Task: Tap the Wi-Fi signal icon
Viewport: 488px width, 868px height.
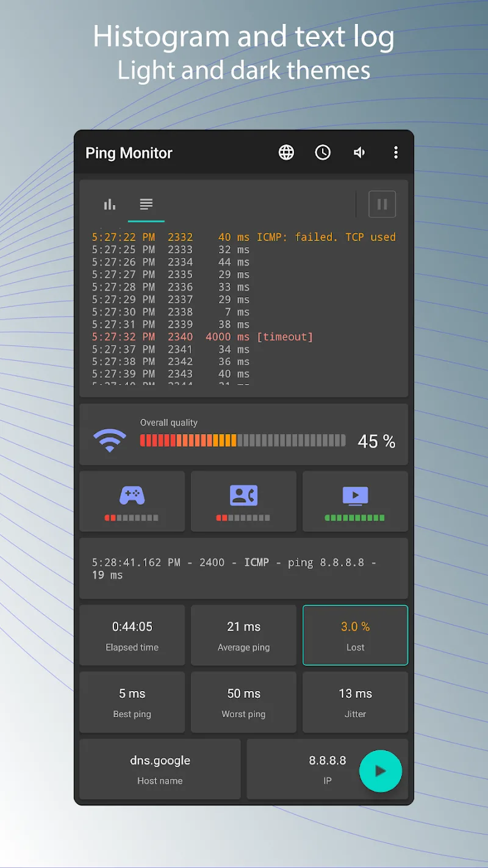Action: [110, 440]
